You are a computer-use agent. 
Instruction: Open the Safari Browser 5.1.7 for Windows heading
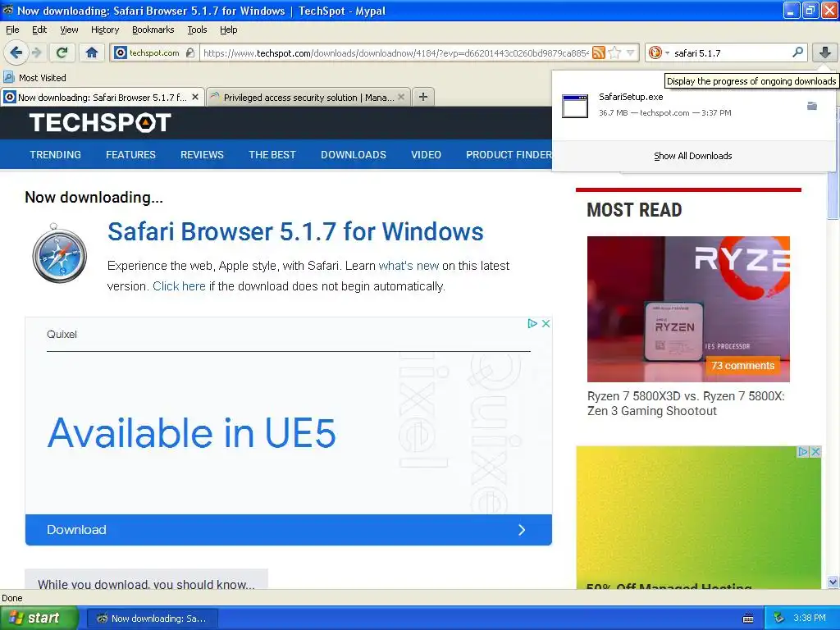(295, 232)
